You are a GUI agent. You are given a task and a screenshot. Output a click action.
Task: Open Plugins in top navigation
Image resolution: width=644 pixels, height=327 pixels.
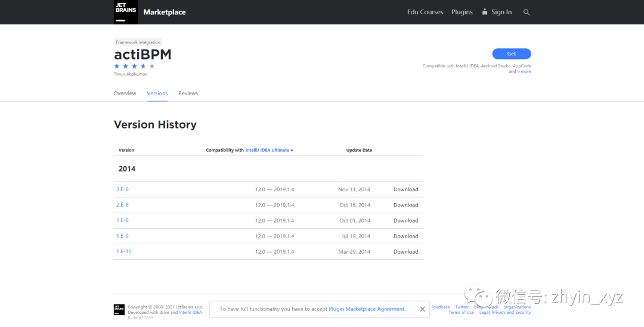(462, 13)
